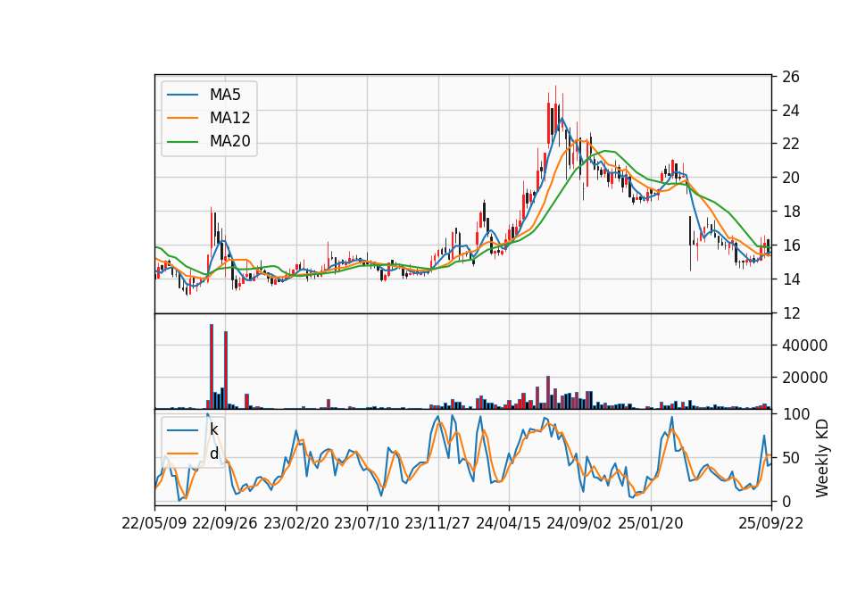857x616 pixels.
Task: Click the blue MA5 legend line
Action: pos(182,95)
